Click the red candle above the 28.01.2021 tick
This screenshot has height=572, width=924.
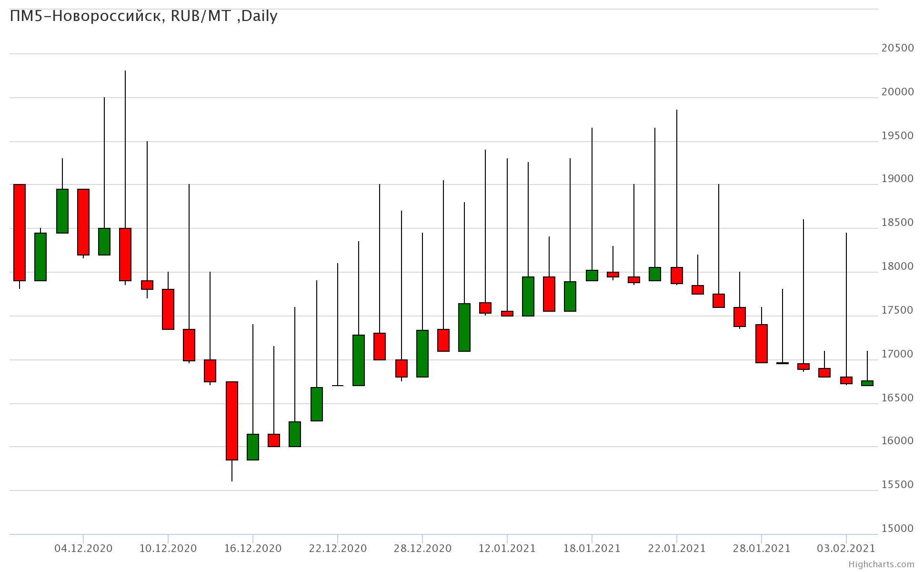[x=761, y=344]
